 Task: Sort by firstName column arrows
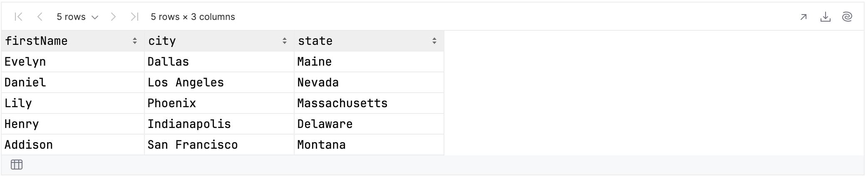135,41
